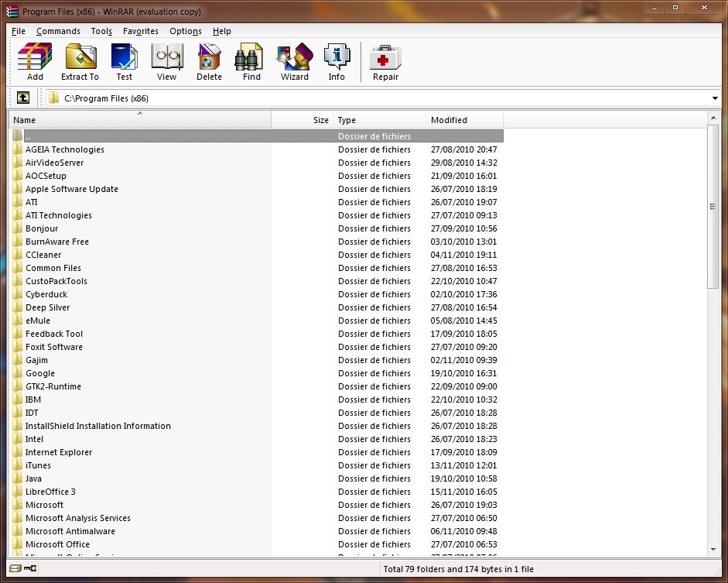Click the Test archive icon

124,57
